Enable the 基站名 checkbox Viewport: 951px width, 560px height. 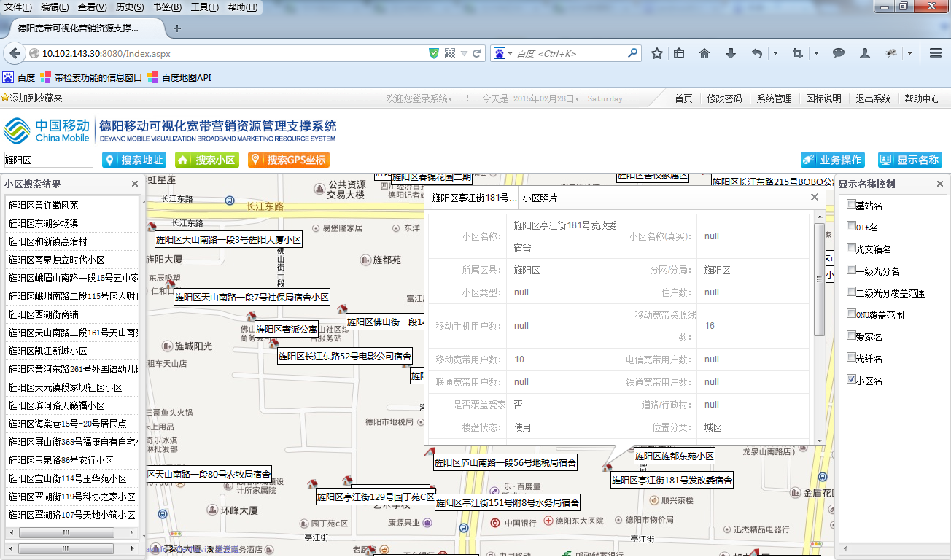coord(851,205)
